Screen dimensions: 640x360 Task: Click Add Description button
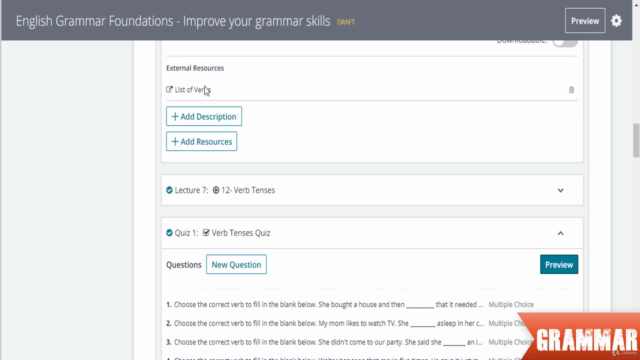[204, 116]
